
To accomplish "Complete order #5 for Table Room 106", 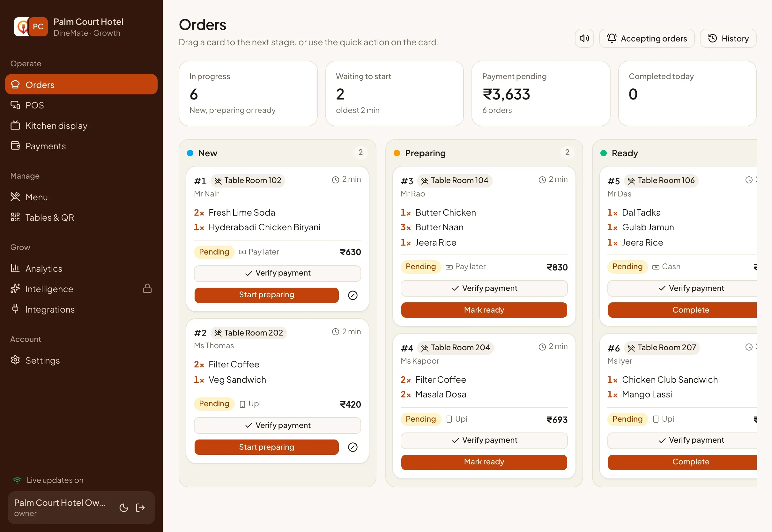I will [682, 310].
